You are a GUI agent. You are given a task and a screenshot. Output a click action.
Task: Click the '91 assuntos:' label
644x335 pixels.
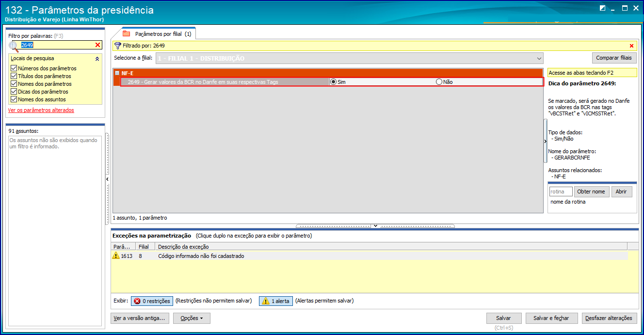tap(23, 131)
